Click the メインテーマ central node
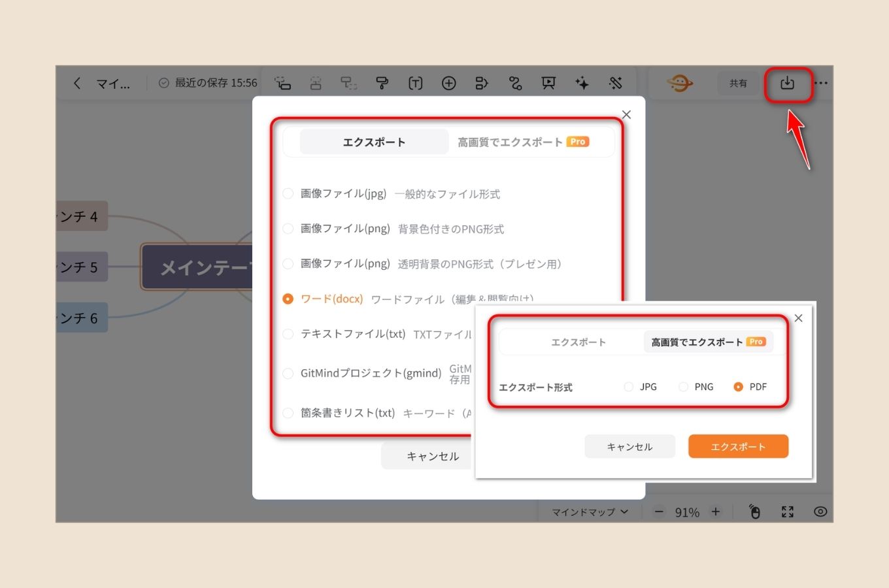Image resolution: width=889 pixels, height=588 pixels. [197, 267]
